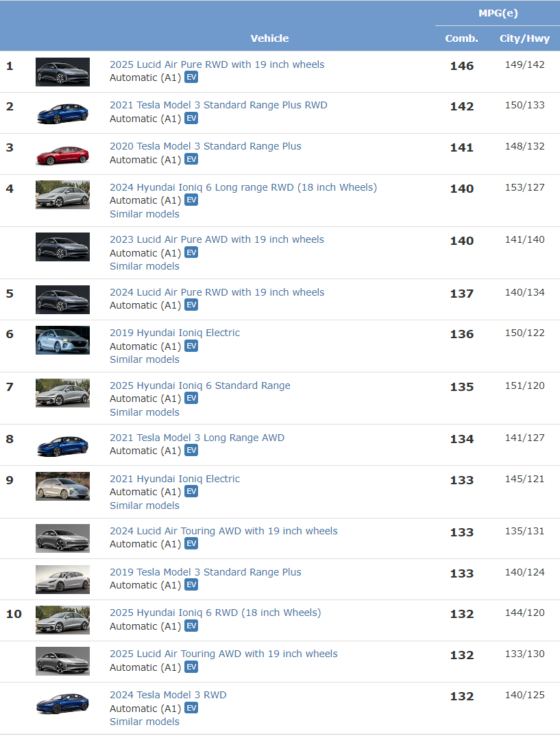The height and width of the screenshot is (736, 560).
Task: Show similar models for 2024 Ioniq 6 Long range
Action: (145, 214)
